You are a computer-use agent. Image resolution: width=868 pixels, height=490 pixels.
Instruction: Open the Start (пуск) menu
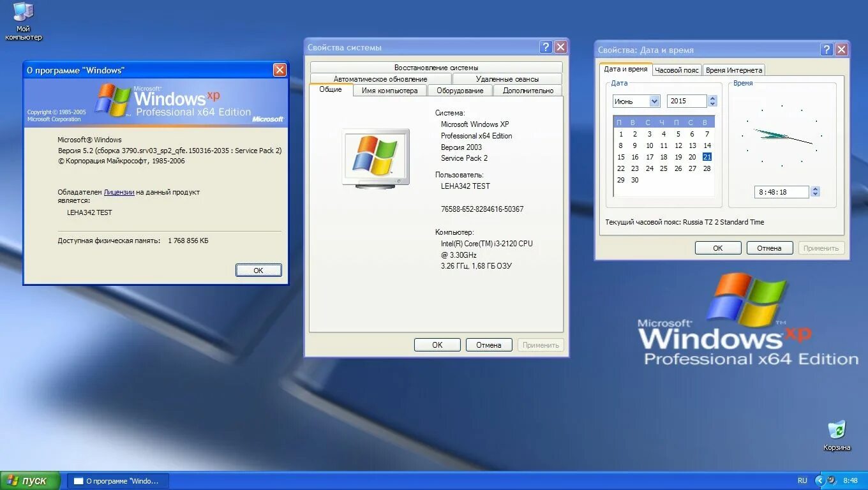pyautogui.click(x=30, y=481)
